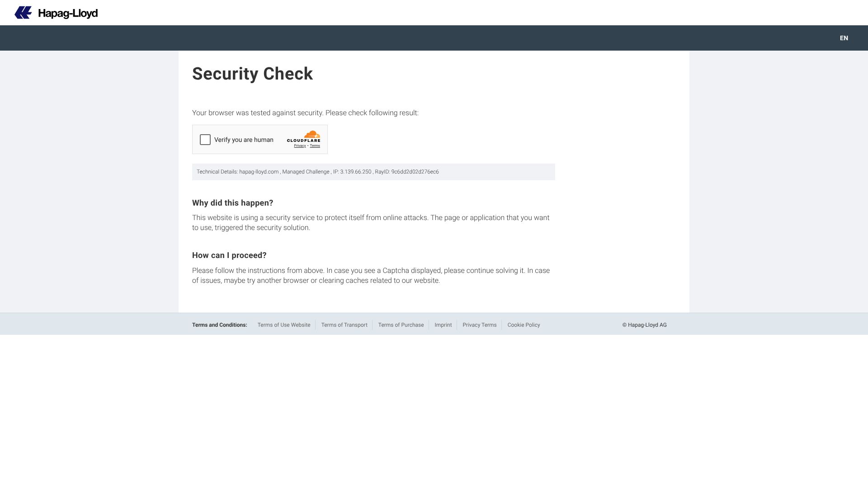Click the Hapag-Lloyd AG copyright text
This screenshot has height=488, width=868.
(644, 325)
